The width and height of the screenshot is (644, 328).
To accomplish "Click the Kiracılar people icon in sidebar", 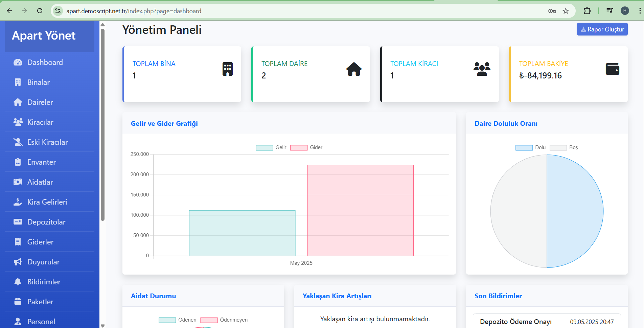I will click(18, 122).
